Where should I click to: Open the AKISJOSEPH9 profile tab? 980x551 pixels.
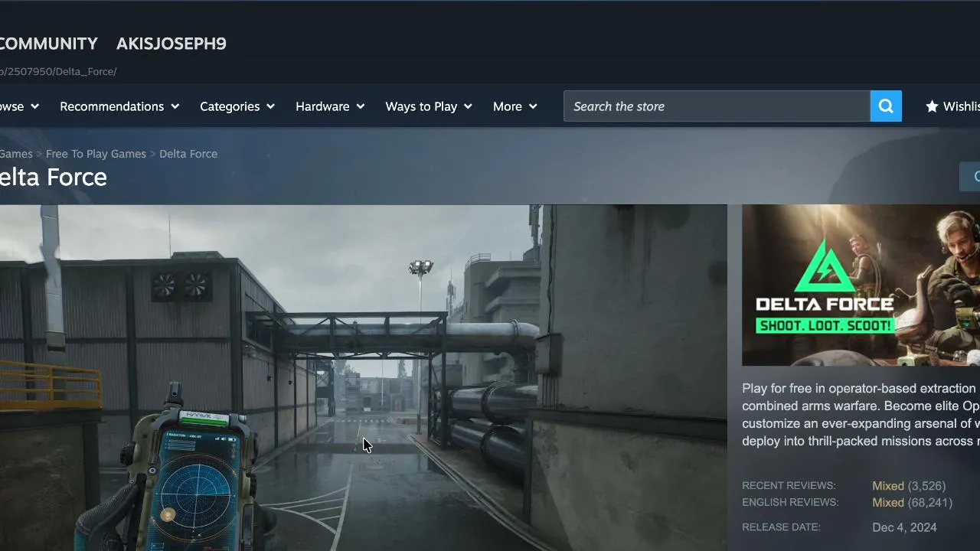(171, 44)
